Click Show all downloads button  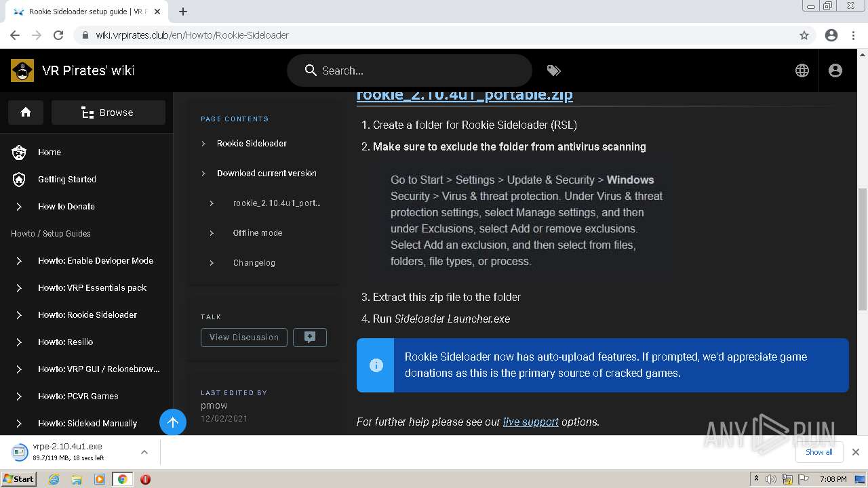(818, 452)
